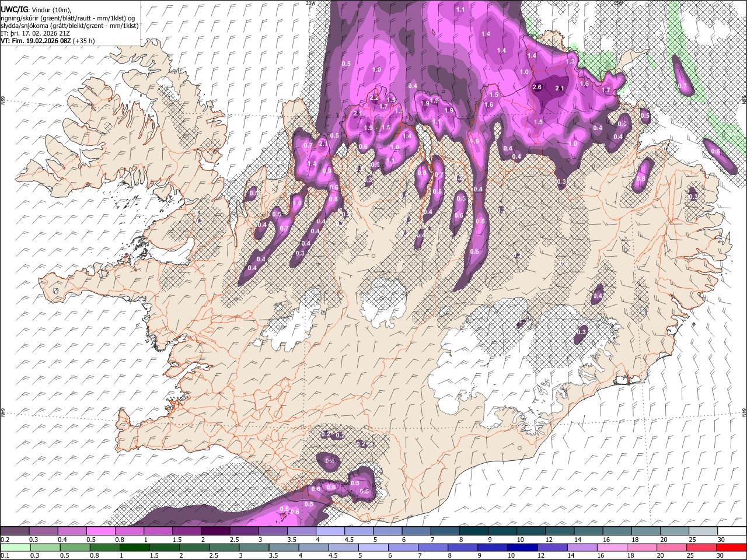The width and height of the screenshot is (747, 560).
Task: Click the '0.2' label under the snow legend
Action: pyautogui.click(x=4, y=539)
